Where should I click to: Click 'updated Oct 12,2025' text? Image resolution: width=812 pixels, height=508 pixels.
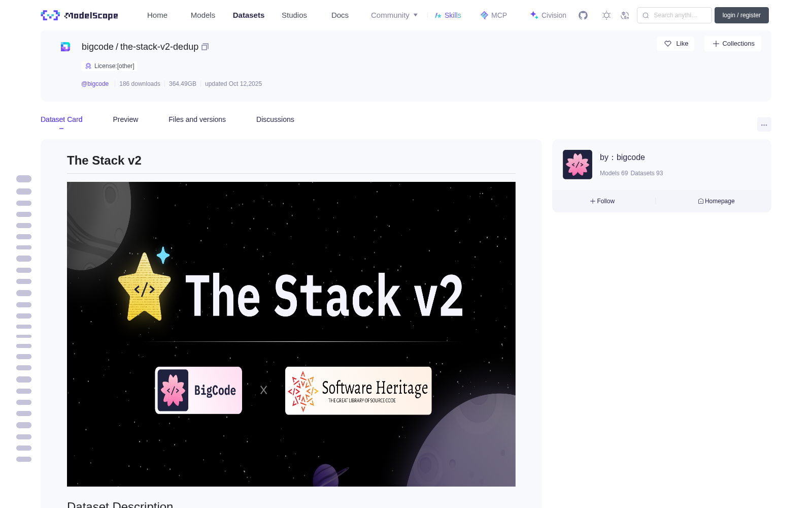click(x=233, y=84)
